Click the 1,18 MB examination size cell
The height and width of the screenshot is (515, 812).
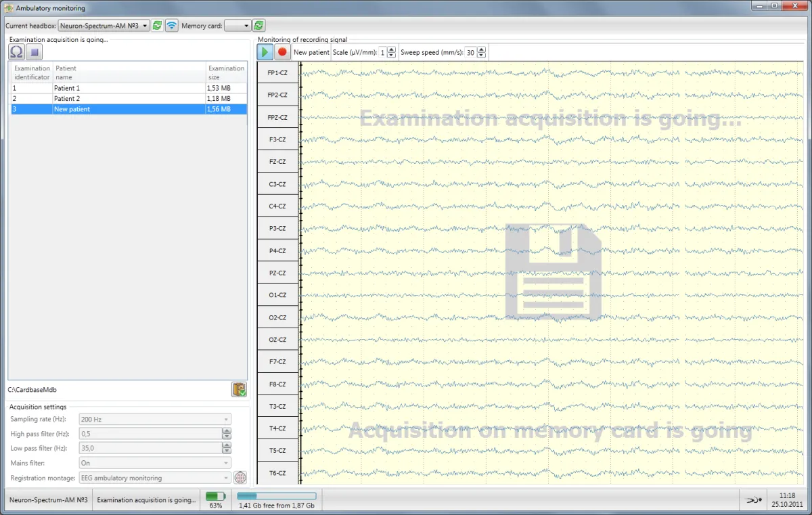pyautogui.click(x=227, y=99)
